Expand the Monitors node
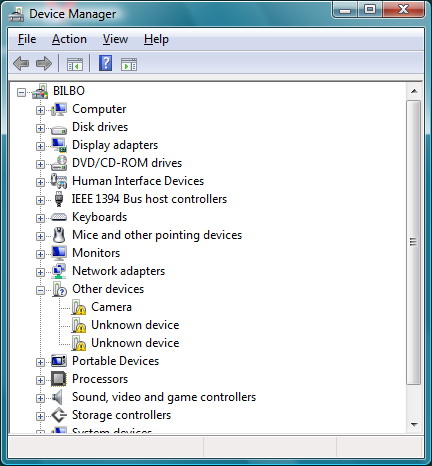Screen dimensions: 432x466 coord(40,254)
